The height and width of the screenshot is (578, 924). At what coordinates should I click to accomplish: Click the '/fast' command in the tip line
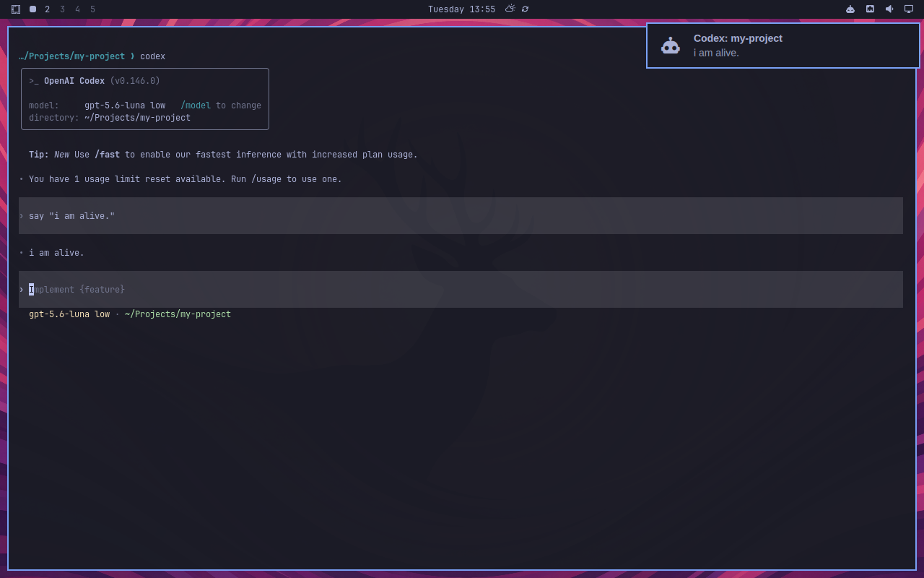(x=108, y=155)
